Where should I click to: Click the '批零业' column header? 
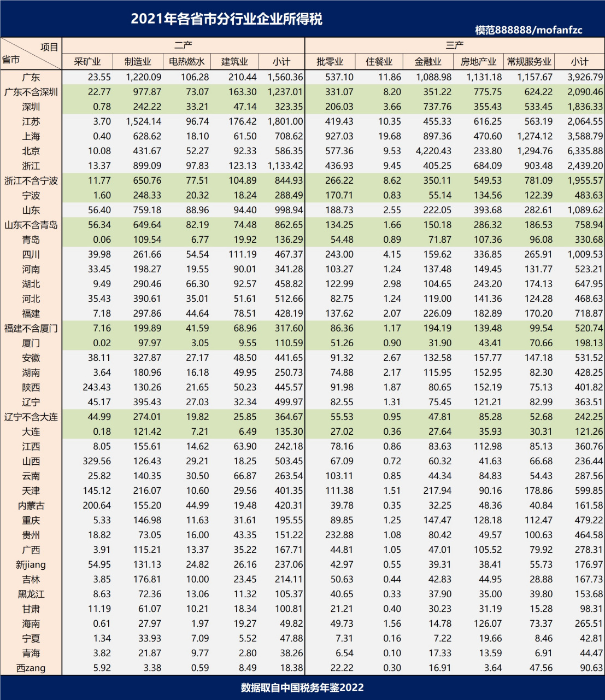(330, 62)
